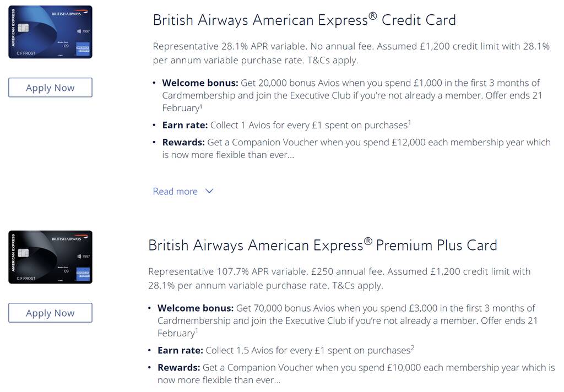Open the Read more link for Credit Card
564x392 pixels.
[175, 192]
